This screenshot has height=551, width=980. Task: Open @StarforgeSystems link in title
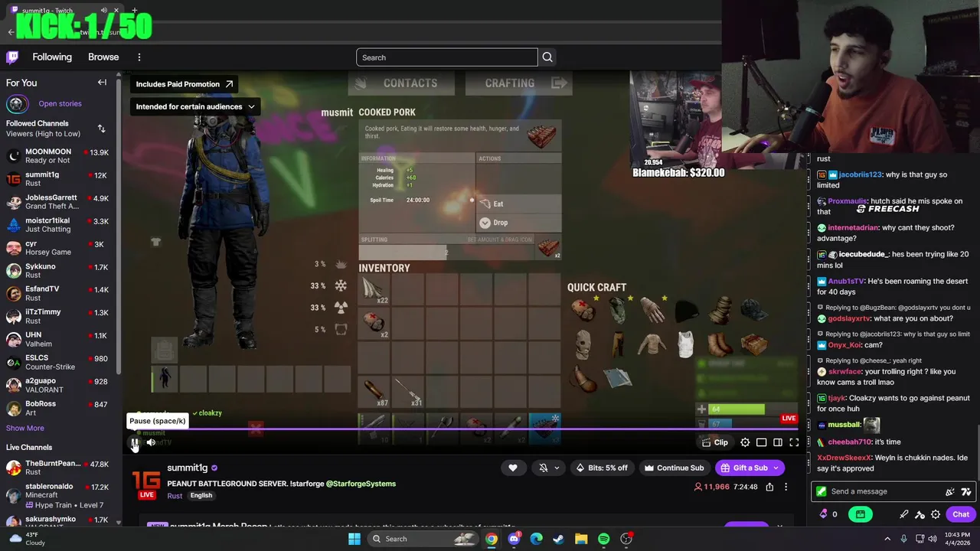click(x=361, y=484)
